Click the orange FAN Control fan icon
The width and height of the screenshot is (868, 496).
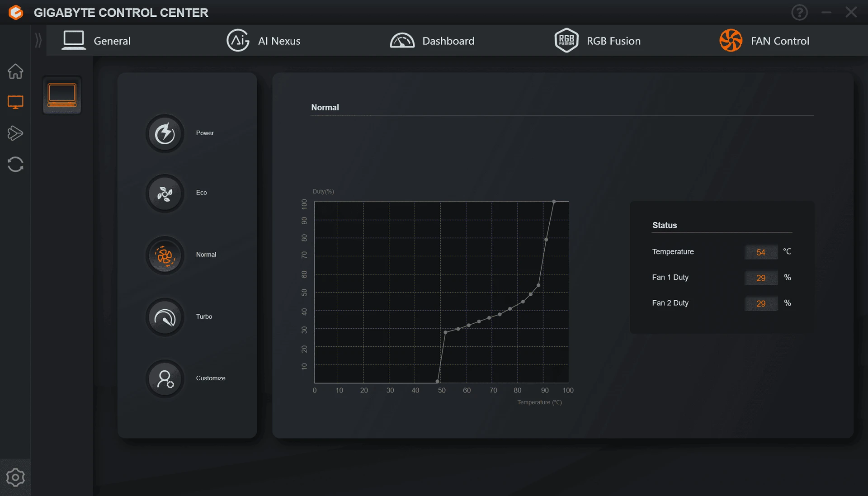click(x=731, y=40)
